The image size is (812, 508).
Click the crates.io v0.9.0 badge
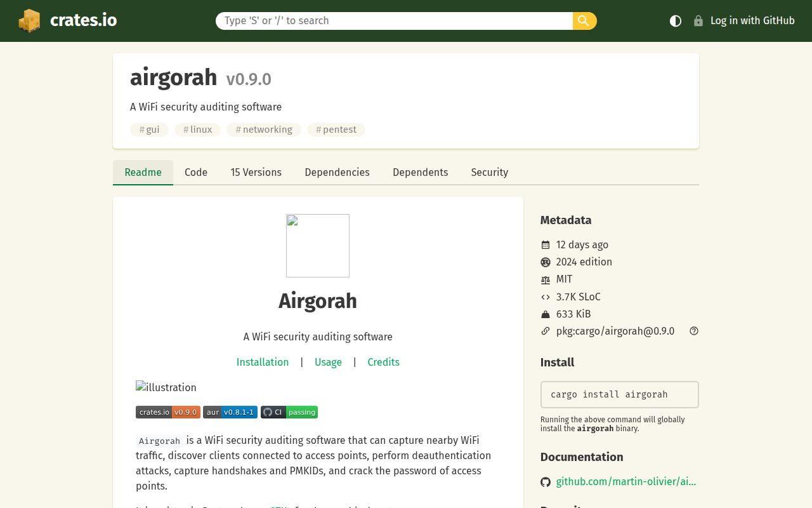click(x=168, y=412)
